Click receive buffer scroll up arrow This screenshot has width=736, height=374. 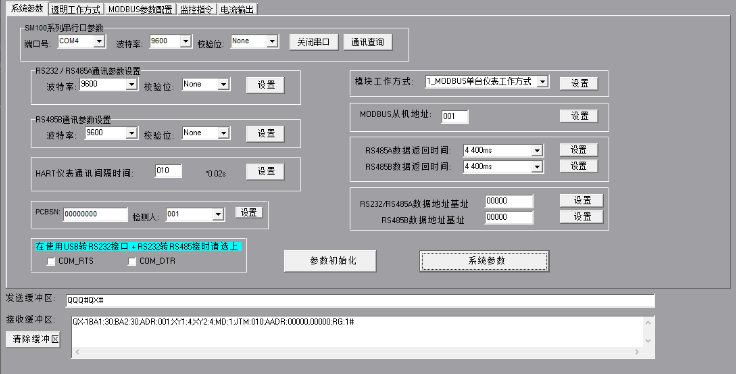(x=648, y=322)
